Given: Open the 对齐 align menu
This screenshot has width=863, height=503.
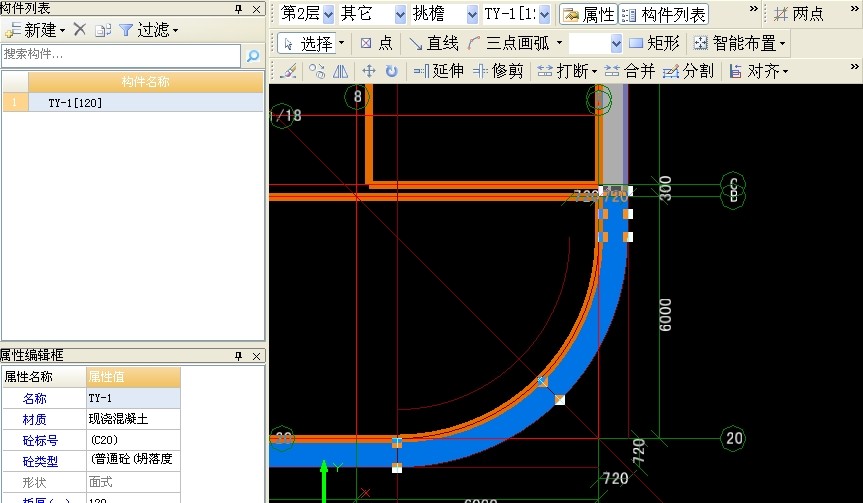Looking at the screenshot, I should tap(758, 71).
